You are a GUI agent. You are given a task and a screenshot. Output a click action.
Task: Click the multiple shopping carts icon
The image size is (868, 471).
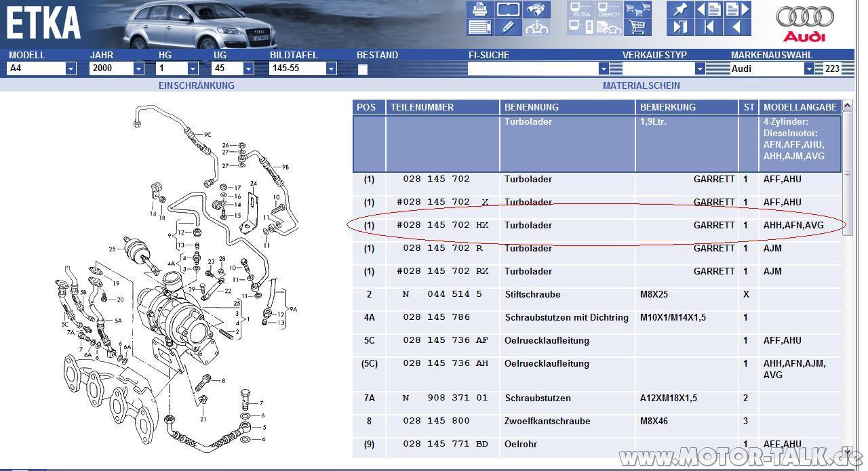point(637,9)
